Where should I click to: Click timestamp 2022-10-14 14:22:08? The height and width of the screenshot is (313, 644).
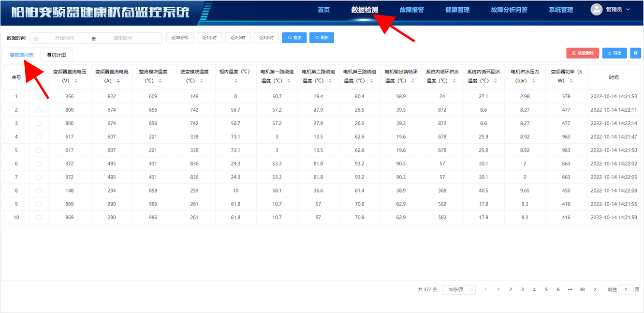click(614, 191)
